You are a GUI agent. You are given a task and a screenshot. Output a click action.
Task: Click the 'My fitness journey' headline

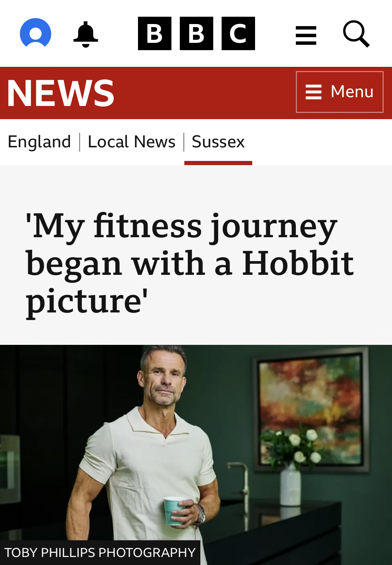tap(190, 263)
